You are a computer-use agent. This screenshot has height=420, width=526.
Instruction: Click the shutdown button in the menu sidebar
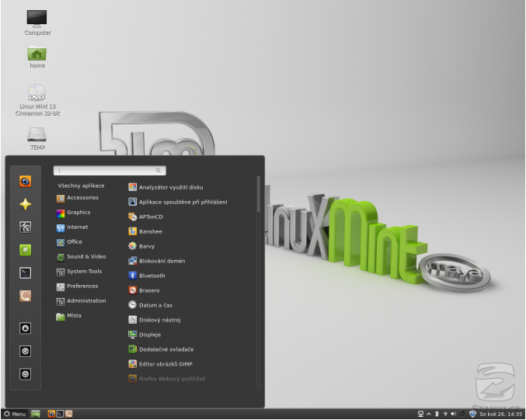pos(25,374)
